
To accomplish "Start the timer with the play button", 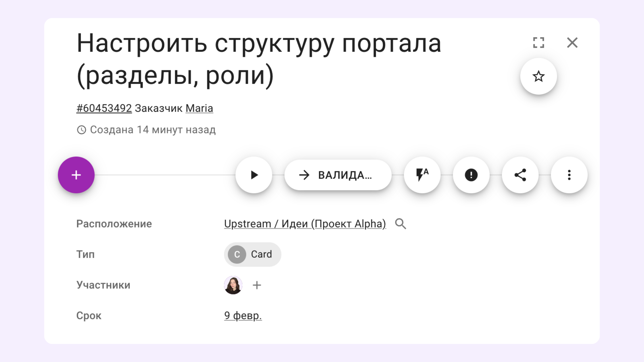I will point(254,175).
